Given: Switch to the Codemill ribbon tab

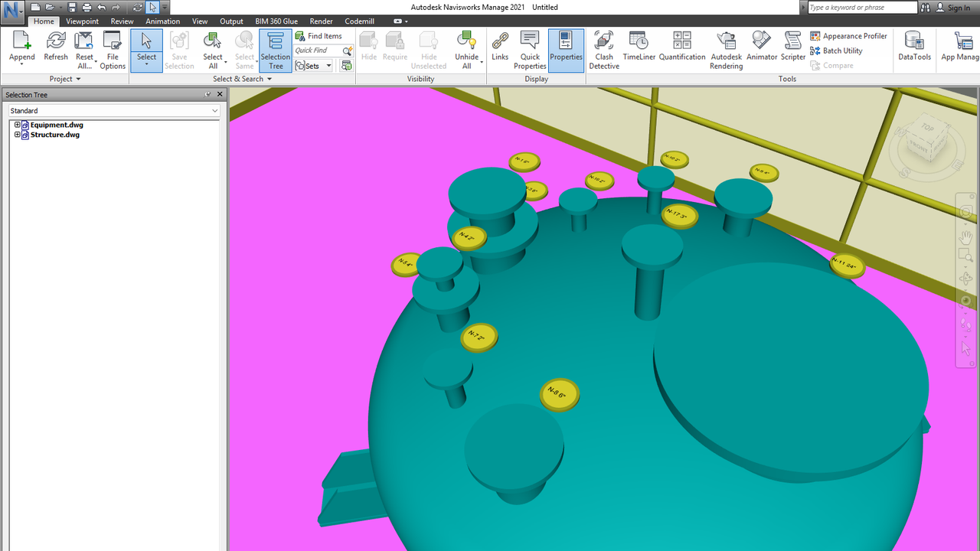Looking at the screenshot, I should [x=360, y=21].
